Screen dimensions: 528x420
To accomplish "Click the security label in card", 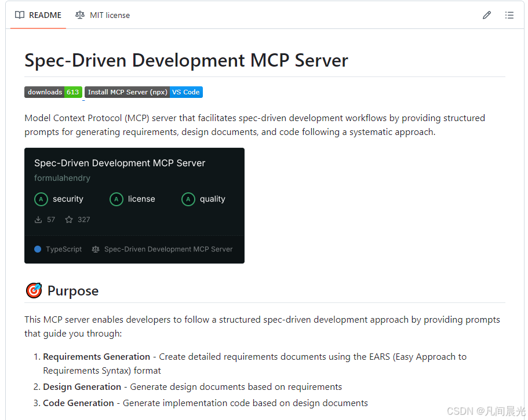I will coord(68,199).
